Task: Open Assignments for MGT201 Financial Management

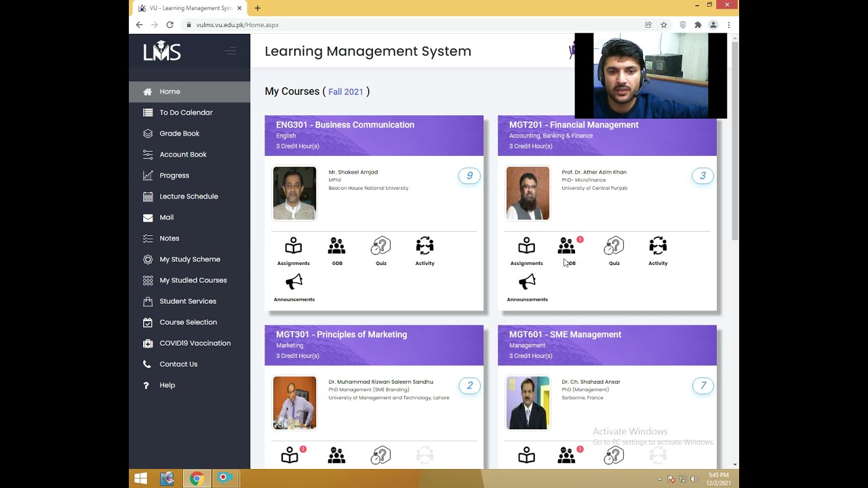Action: coord(527,251)
